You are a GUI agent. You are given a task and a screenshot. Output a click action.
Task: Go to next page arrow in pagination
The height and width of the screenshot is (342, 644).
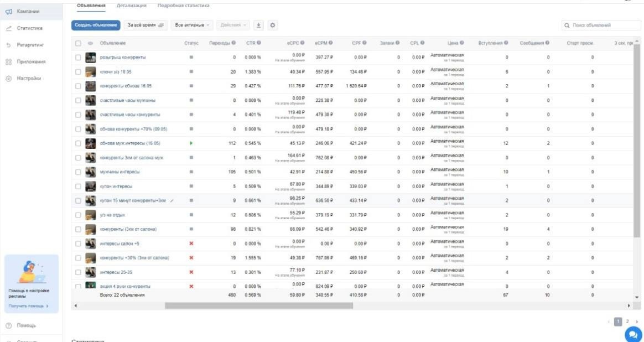[637, 322]
